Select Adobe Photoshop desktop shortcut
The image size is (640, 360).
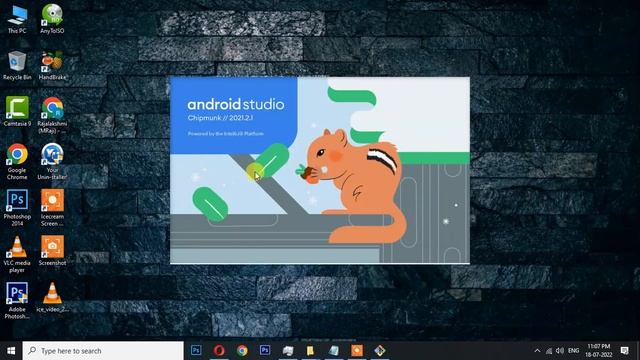(x=17, y=301)
